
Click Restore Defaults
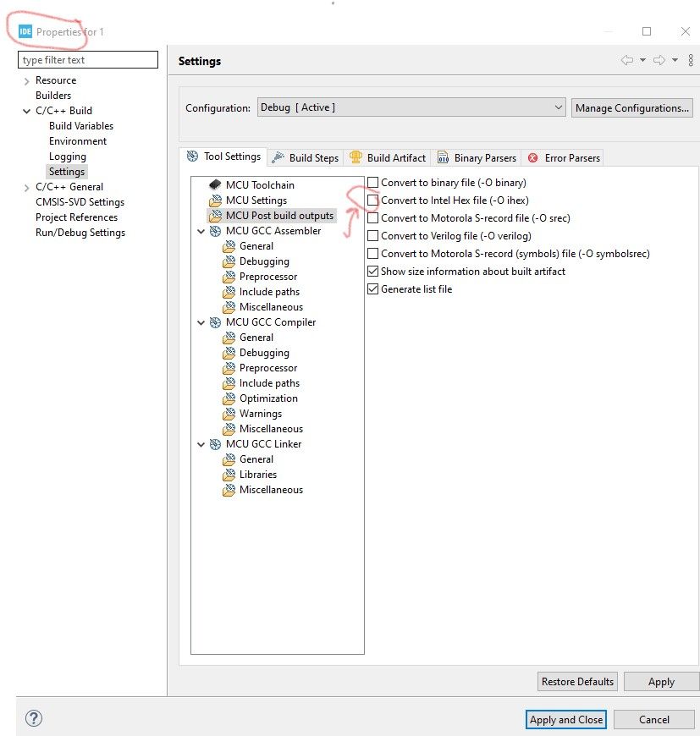point(577,681)
